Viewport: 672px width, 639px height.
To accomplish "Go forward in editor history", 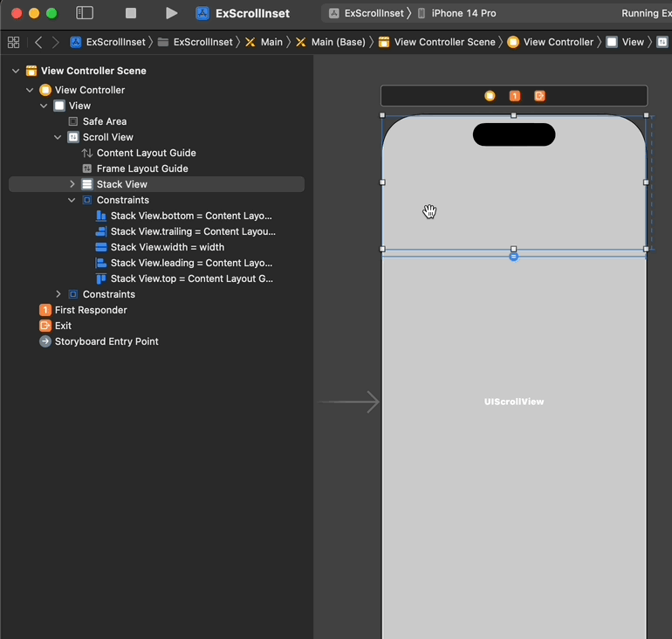I will [56, 42].
